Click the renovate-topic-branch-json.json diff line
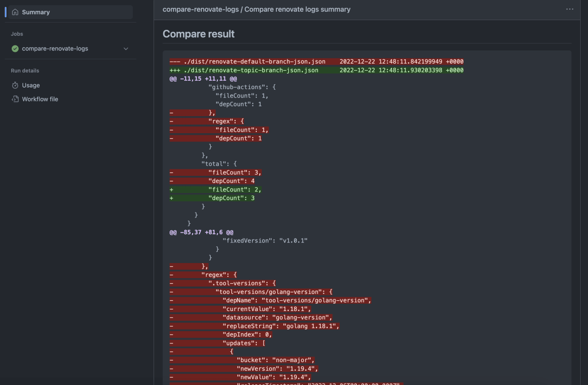 coord(317,70)
